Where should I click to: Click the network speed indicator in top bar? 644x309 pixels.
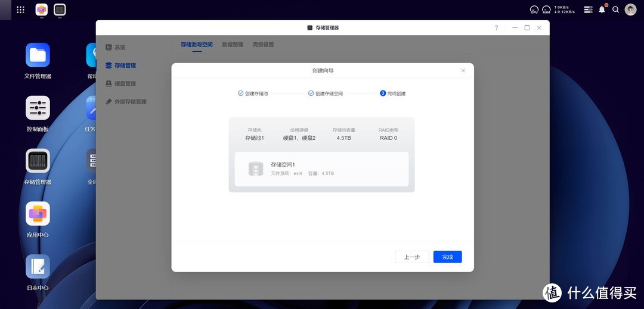(564, 10)
